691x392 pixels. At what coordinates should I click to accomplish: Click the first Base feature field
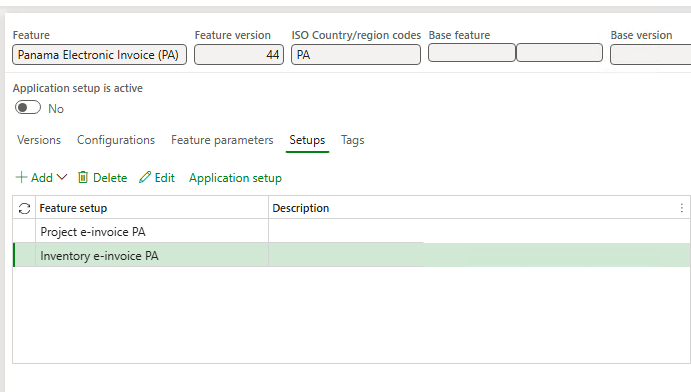click(472, 53)
